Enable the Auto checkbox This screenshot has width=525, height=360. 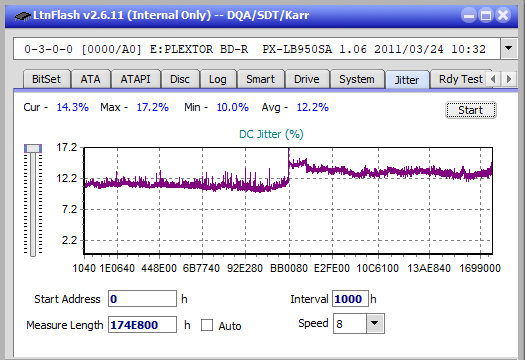[x=207, y=325]
